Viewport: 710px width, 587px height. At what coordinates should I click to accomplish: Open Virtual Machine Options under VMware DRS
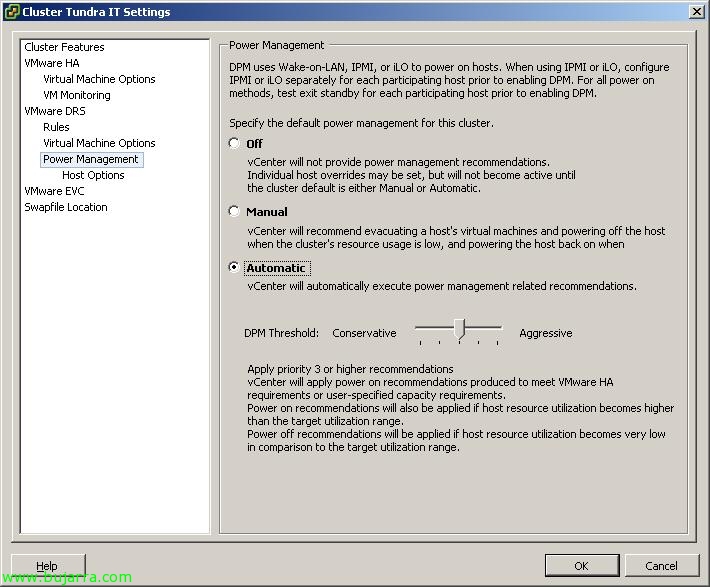[x=99, y=143]
